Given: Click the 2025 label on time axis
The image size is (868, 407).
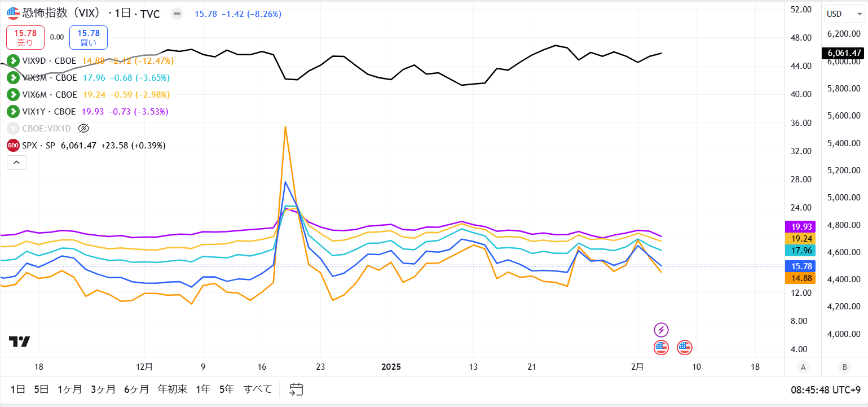Looking at the screenshot, I should 391,366.
